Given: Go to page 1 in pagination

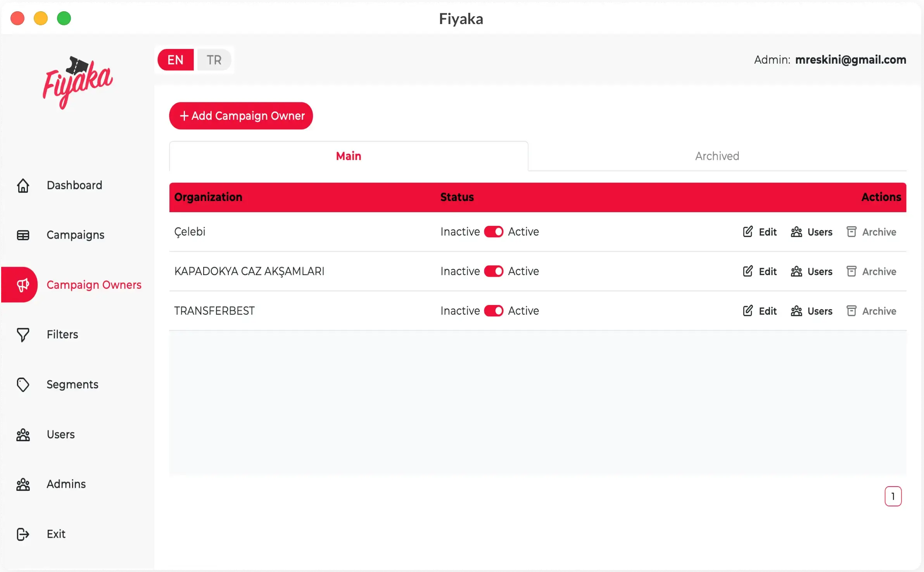Looking at the screenshot, I should 893,496.
